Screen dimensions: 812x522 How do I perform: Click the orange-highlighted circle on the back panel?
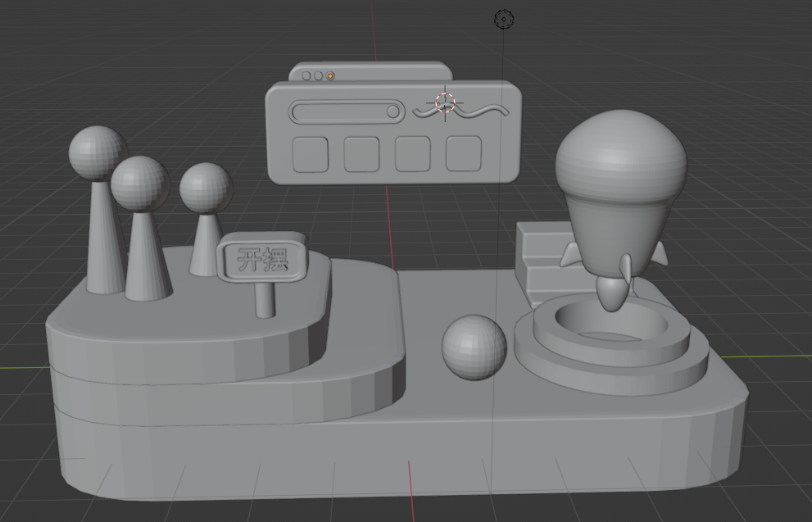(x=330, y=76)
